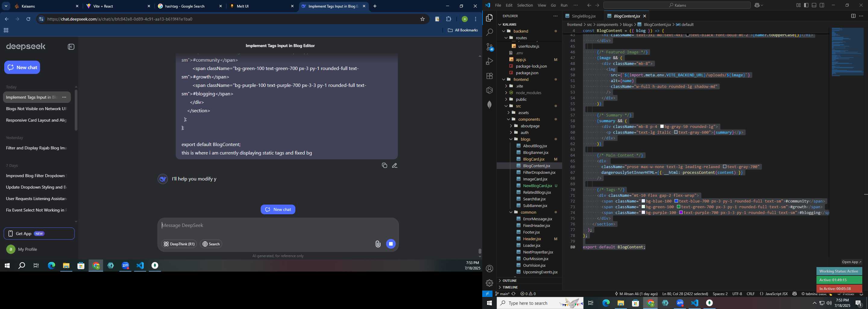The width and height of the screenshot is (868, 309).
Task: Expand the public folder in Explorer
Action: tap(506, 100)
